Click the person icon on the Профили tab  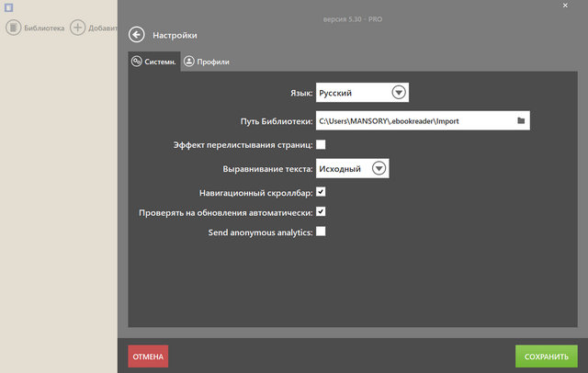coord(189,62)
